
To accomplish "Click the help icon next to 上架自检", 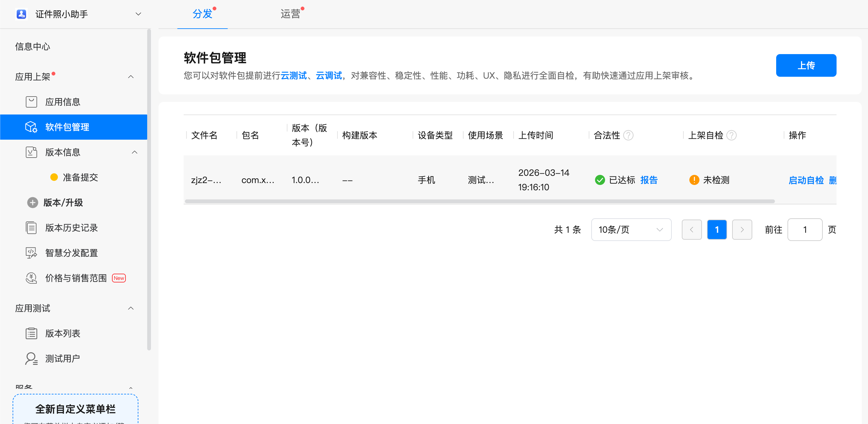I will (732, 136).
